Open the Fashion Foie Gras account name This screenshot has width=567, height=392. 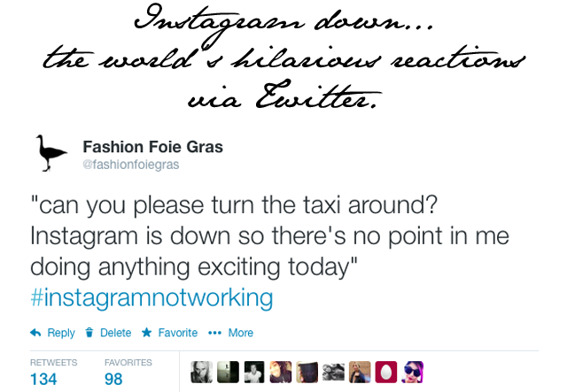pyautogui.click(x=151, y=145)
